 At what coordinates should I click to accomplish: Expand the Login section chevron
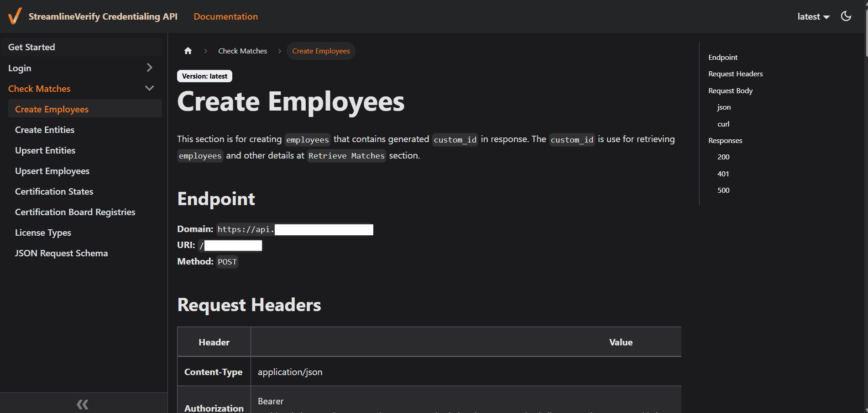pyautogui.click(x=149, y=68)
